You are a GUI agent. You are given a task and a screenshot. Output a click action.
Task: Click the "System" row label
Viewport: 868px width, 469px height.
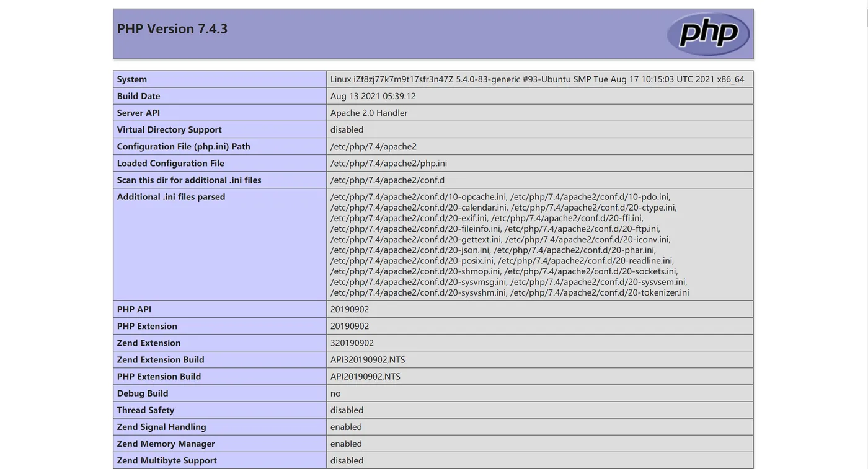point(132,79)
